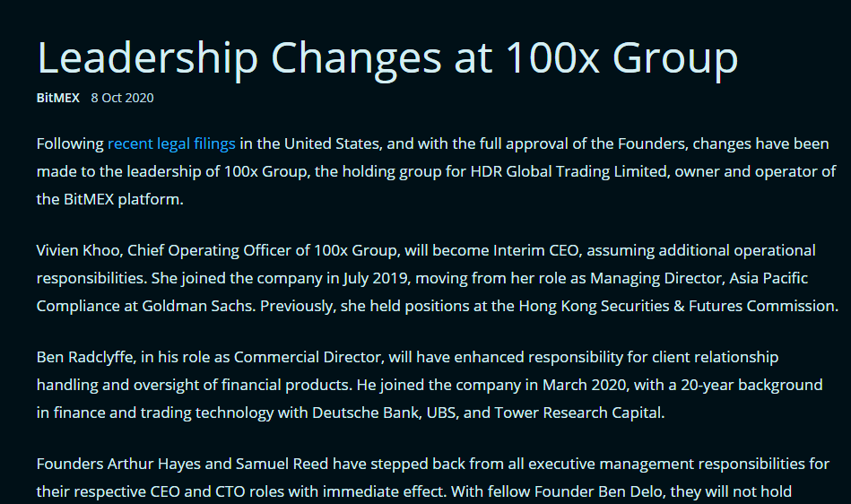
Task: Click 'HDR Global Trading Limited' text
Action: [569, 171]
